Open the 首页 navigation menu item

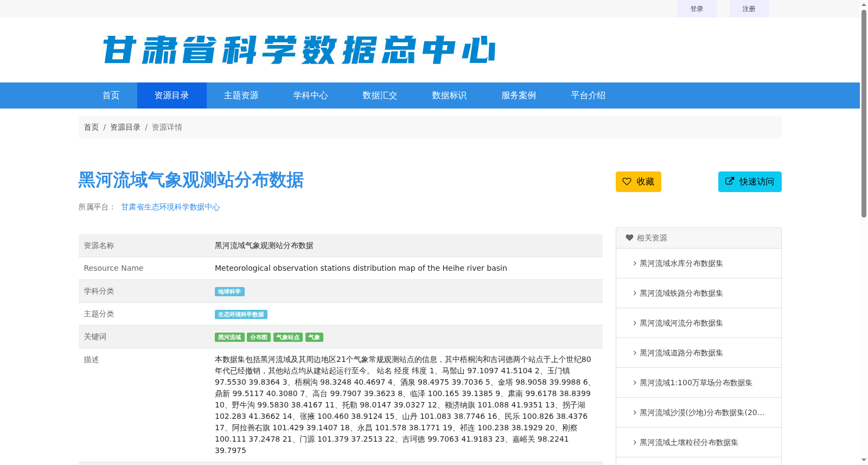click(111, 95)
